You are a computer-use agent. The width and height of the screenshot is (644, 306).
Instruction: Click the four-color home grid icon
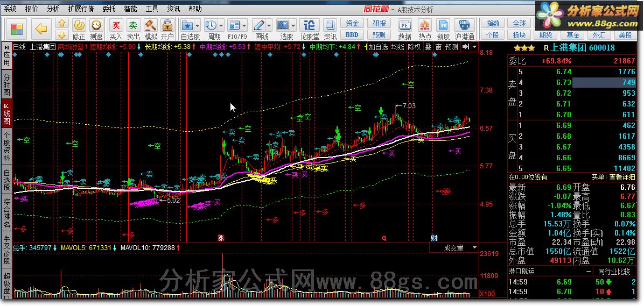(17, 29)
